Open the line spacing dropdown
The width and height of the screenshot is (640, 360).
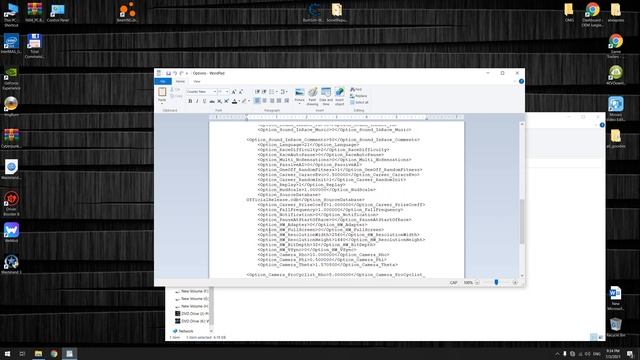point(284,92)
